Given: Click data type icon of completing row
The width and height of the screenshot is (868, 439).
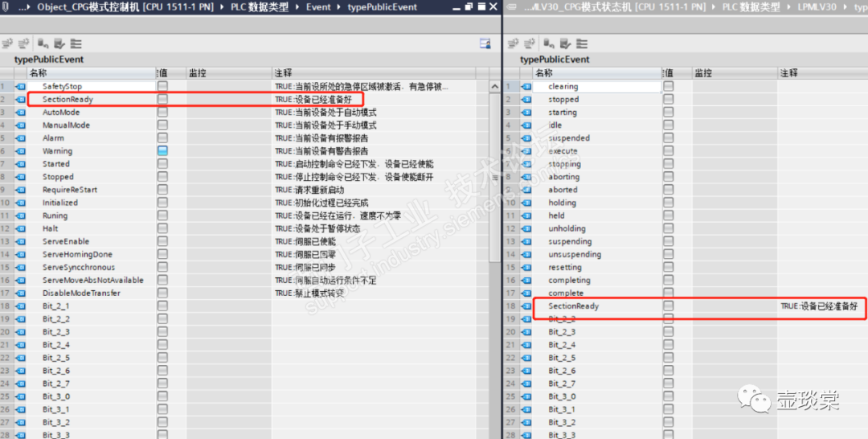Looking at the screenshot, I should 526,280.
